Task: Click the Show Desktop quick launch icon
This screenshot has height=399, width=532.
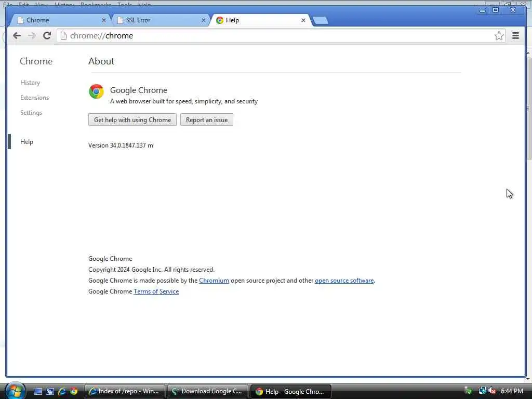Action: (x=37, y=392)
